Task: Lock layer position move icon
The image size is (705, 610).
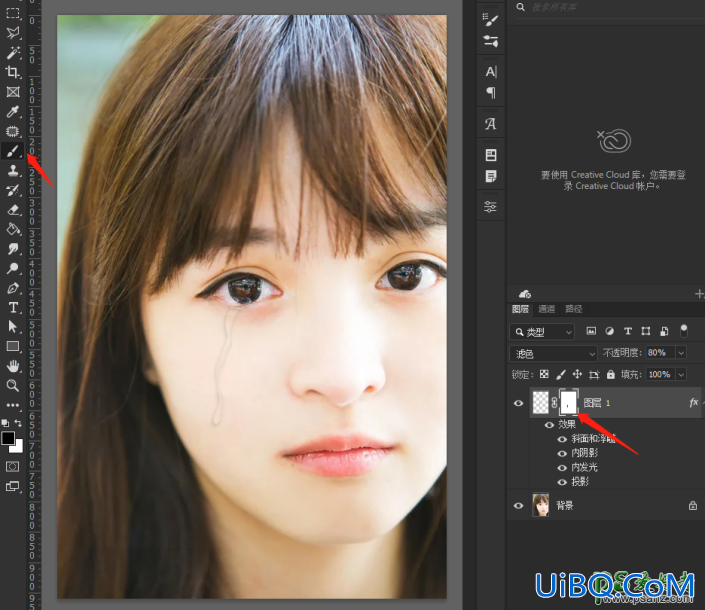Action: [577, 374]
